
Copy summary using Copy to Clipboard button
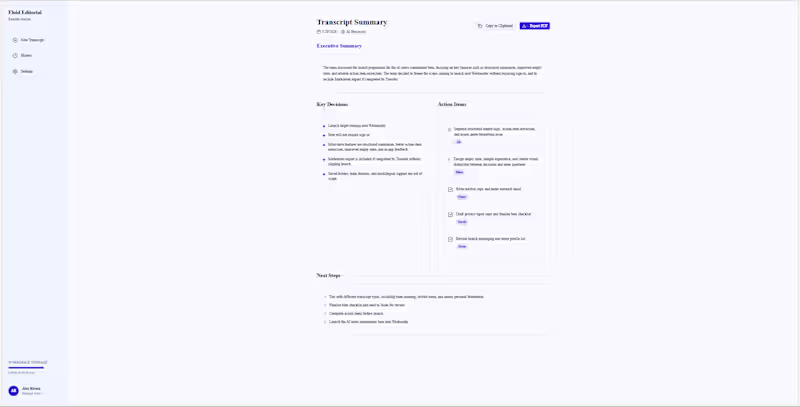click(495, 26)
